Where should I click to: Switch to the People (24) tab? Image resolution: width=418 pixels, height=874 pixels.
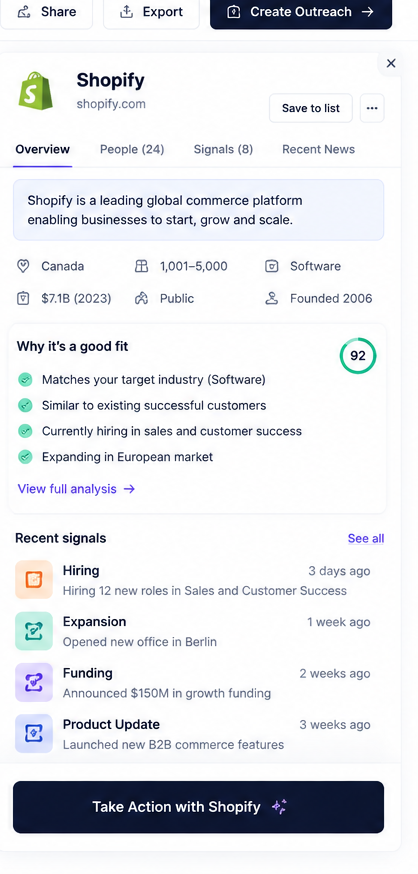(x=132, y=149)
